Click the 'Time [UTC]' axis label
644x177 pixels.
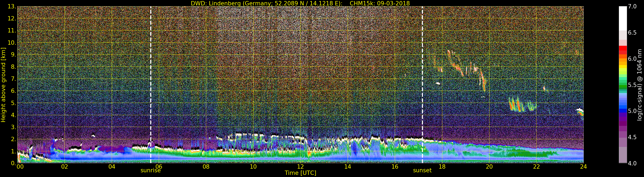click(300, 173)
